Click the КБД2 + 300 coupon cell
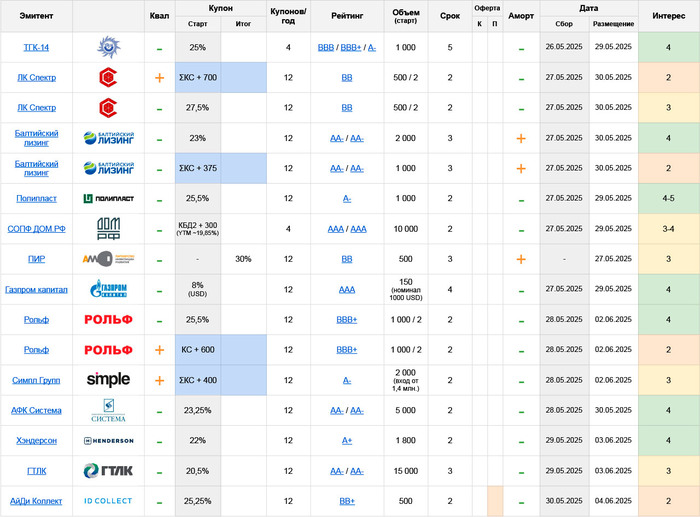The width and height of the screenshot is (700, 517). coord(198,229)
